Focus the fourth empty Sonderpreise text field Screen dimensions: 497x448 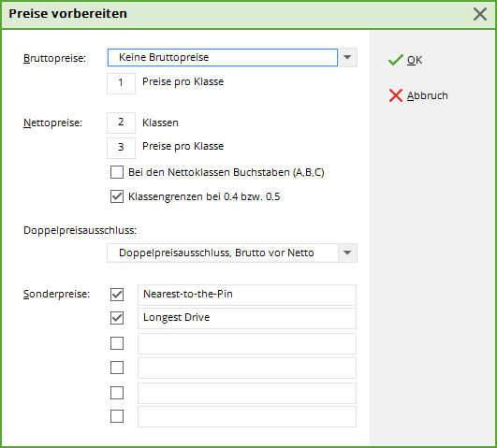[247, 416]
